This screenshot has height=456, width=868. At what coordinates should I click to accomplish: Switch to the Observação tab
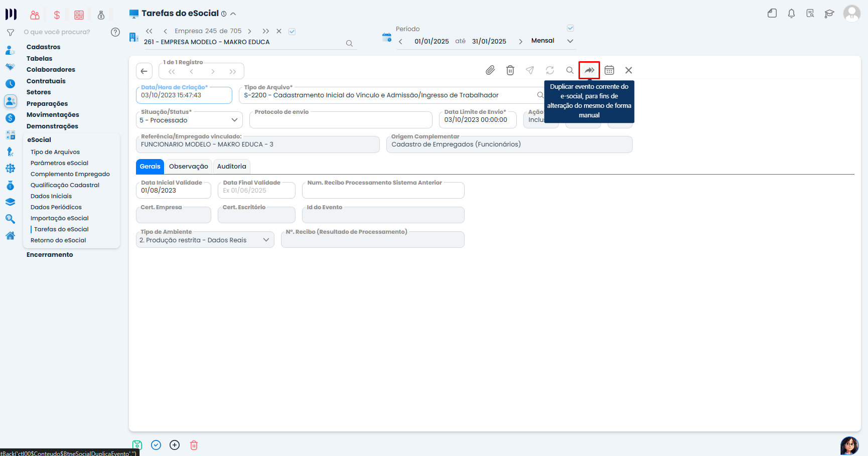(x=188, y=167)
